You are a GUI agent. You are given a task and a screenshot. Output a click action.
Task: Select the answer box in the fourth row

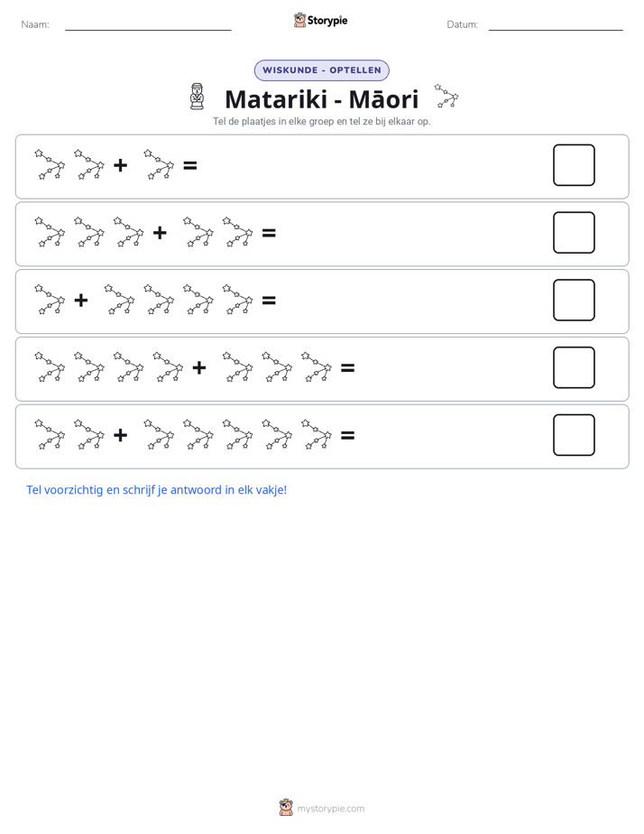574,367
